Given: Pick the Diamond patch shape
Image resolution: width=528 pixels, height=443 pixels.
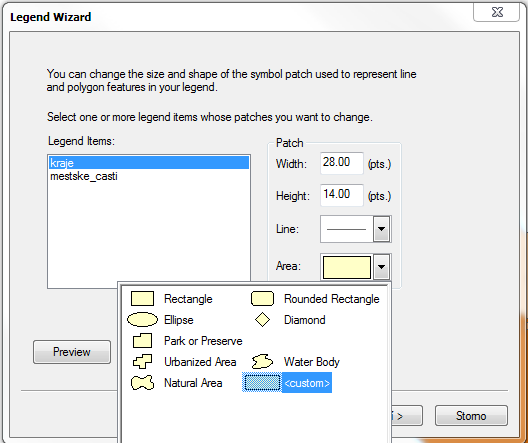Looking at the screenshot, I should click(x=290, y=320).
